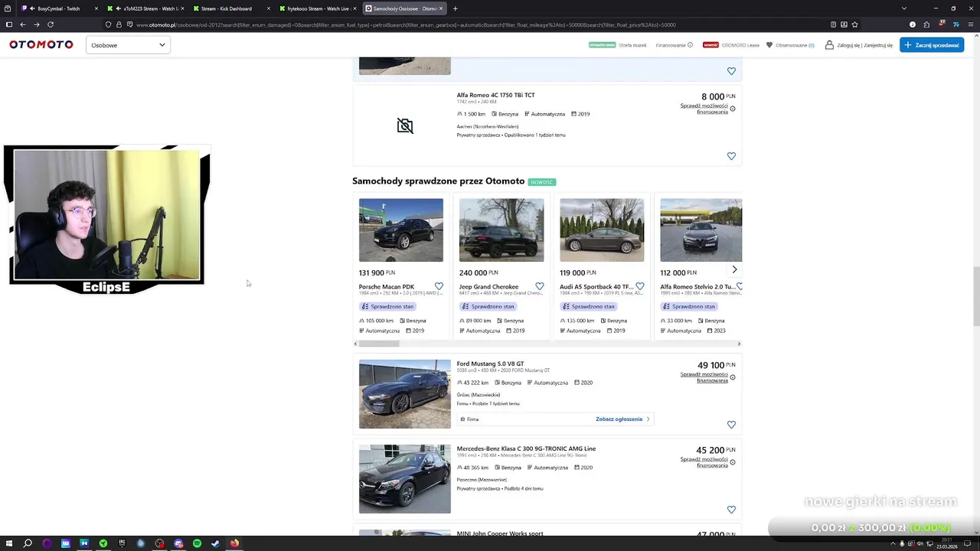The height and width of the screenshot is (551, 980).
Task: Click the Finansowanie info icon in header
Action: (690, 45)
